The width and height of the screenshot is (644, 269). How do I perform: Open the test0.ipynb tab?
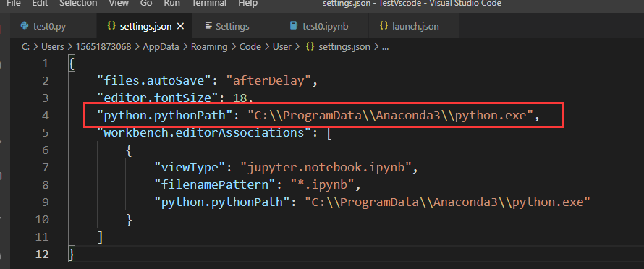pos(326,26)
